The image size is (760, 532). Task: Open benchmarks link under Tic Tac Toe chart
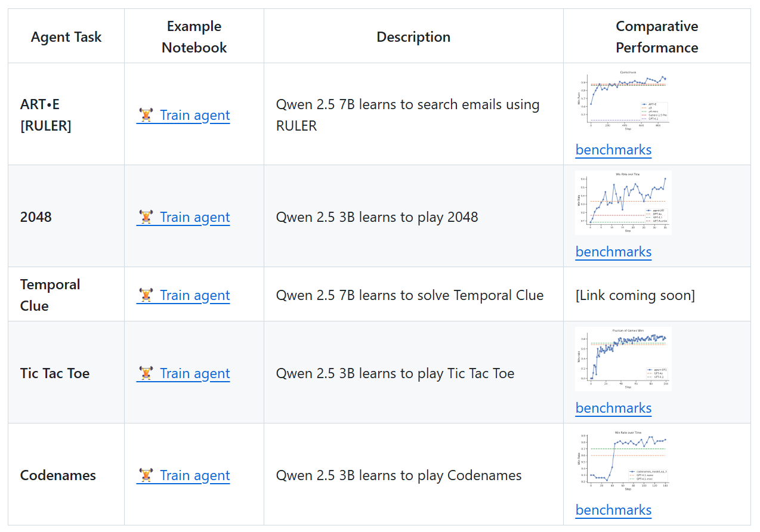613,408
